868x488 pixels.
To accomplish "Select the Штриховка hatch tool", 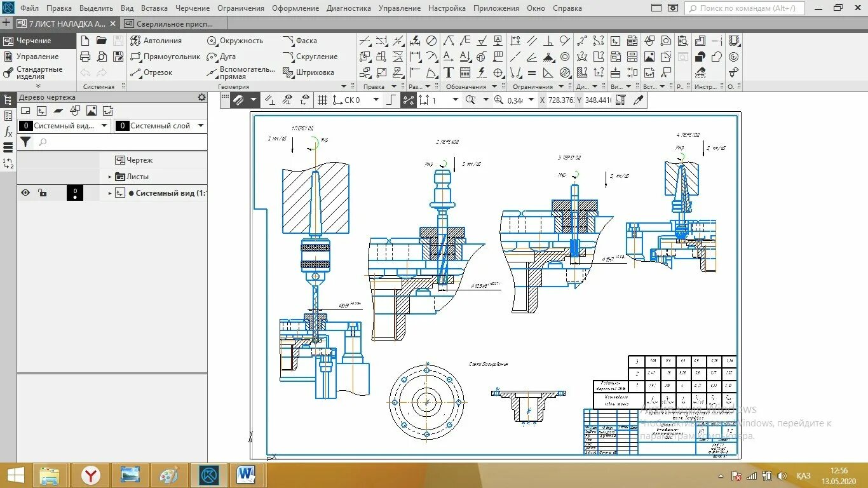I will tap(308, 72).
